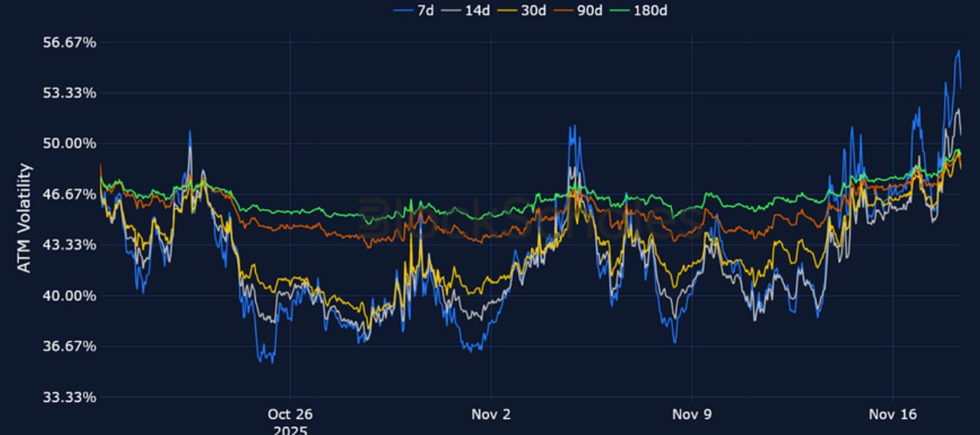Click the Nov 16 x-axis date label
The height and width of the screenshot is (435, 980).
pos(892,415)
